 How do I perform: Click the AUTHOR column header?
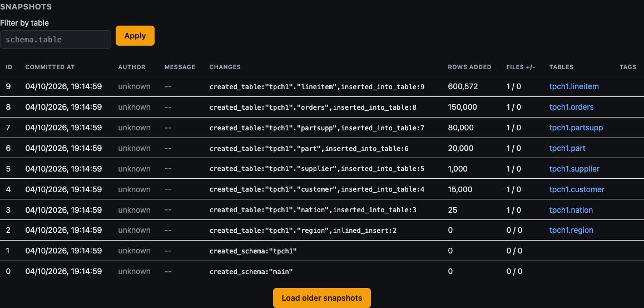pos(132,67)
